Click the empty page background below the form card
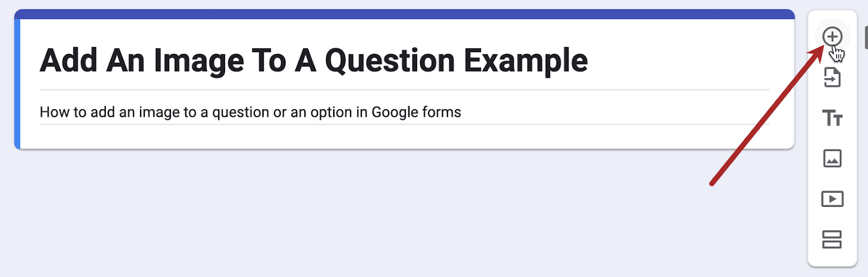 tap(380, 217)
